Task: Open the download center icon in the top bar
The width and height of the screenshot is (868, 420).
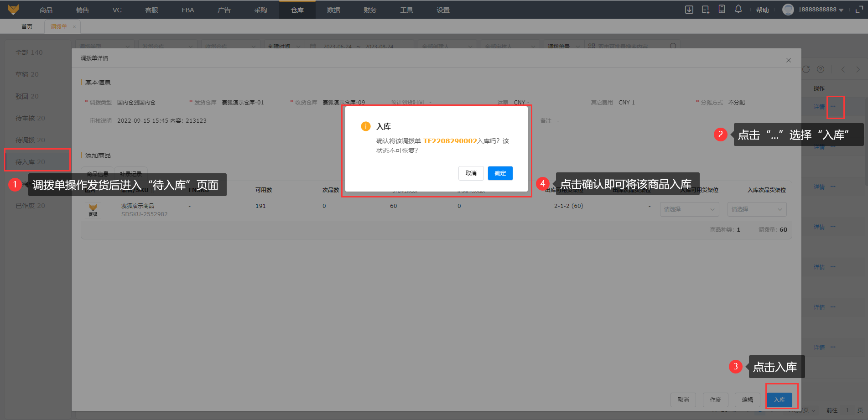Action: (x=689, y=10)
